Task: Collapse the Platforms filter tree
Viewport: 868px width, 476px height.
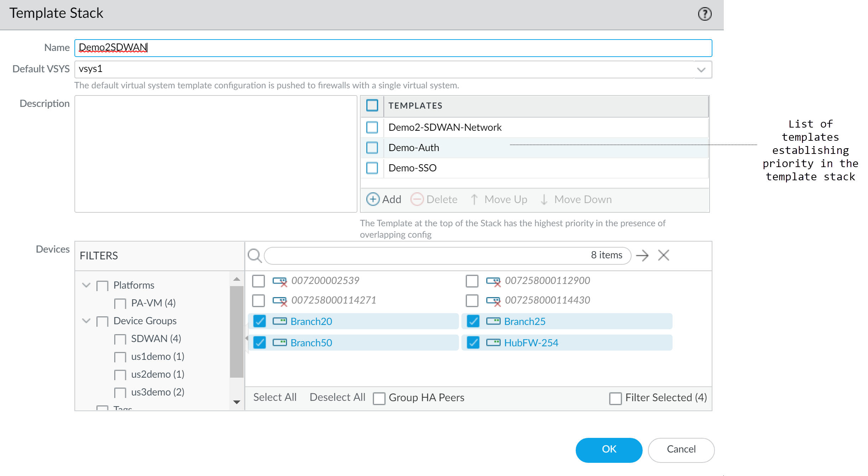Action: 86,285
